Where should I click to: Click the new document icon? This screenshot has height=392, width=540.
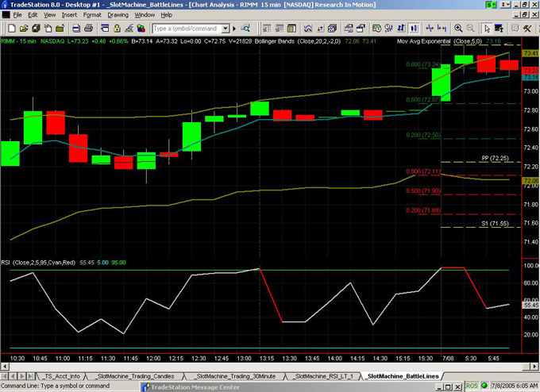point(11,29)
